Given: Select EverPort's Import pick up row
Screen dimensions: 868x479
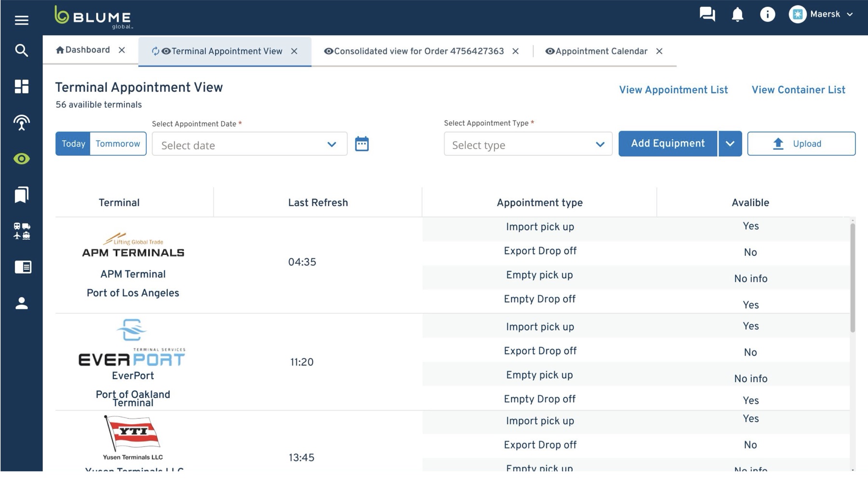Looking at the screenshot, I should click(636, 326).
